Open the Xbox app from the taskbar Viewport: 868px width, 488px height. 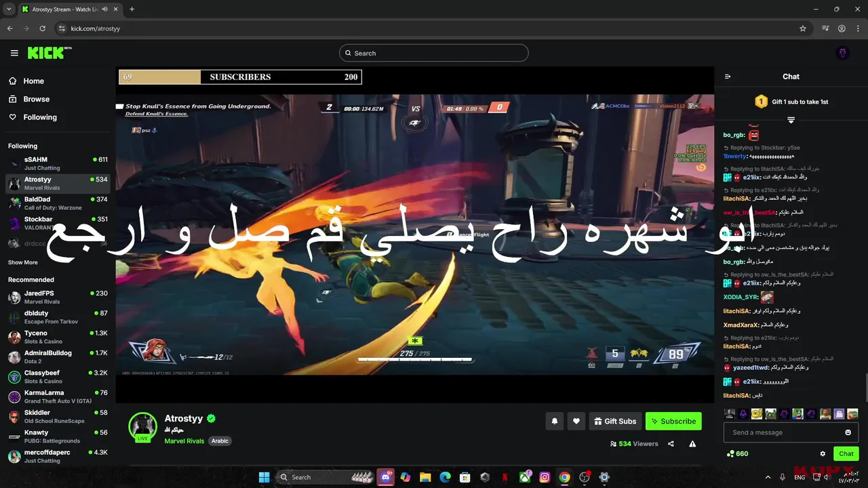coord(525,477)
